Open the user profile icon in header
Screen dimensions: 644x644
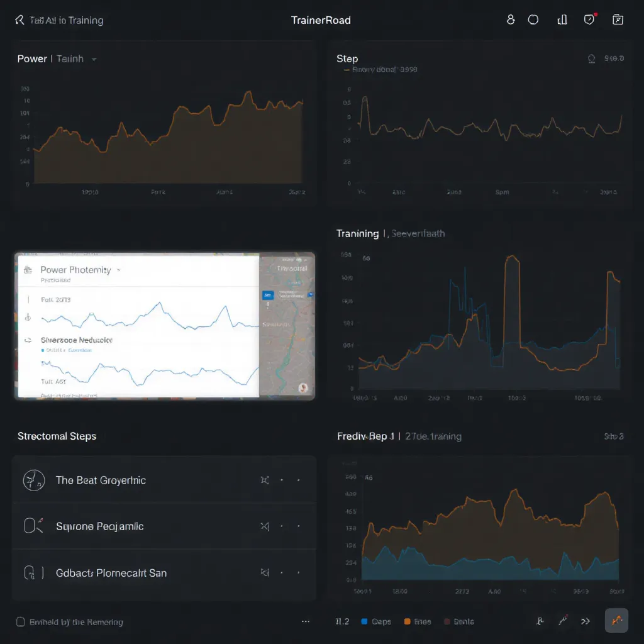click(511, 19)
